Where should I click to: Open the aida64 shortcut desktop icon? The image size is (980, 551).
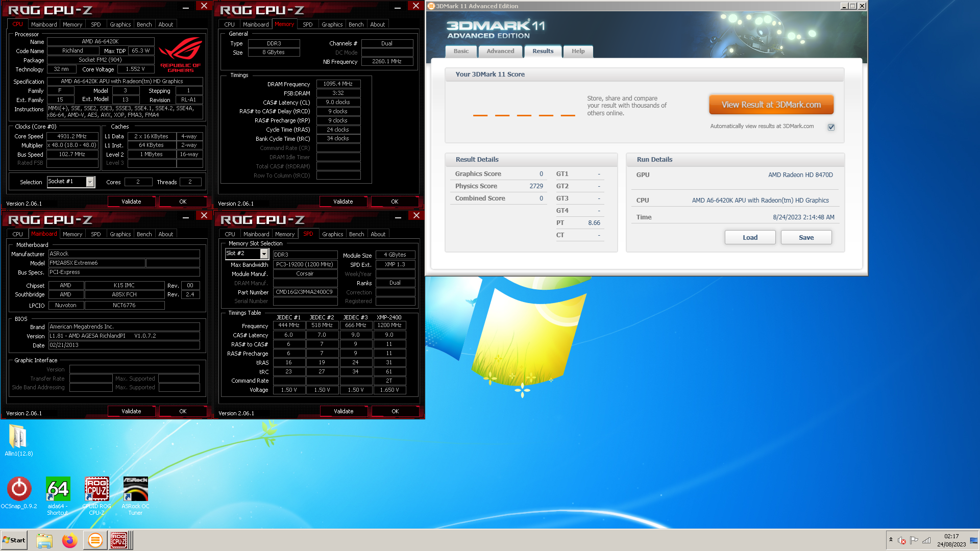click(x=58, y=495)
